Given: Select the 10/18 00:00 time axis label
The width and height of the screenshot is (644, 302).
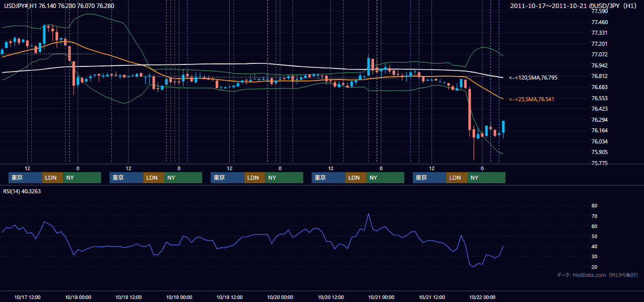Looking at the screenshot, I should (78, 297).
